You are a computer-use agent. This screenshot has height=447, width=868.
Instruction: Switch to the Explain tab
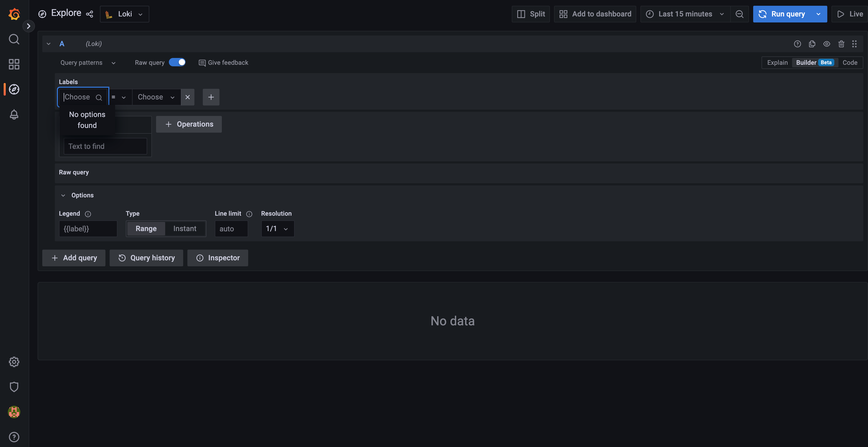click(x=777, y=62)
